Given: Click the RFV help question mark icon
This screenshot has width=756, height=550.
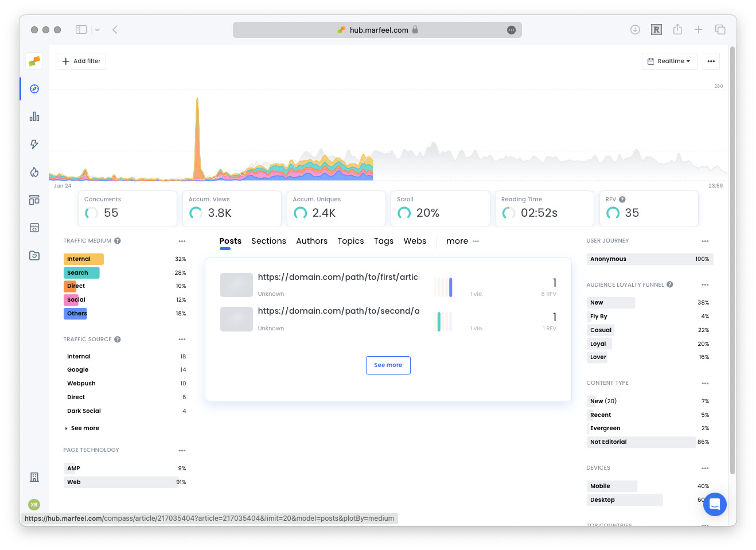Looking at the screenshot, I should (x=622, y=200).
